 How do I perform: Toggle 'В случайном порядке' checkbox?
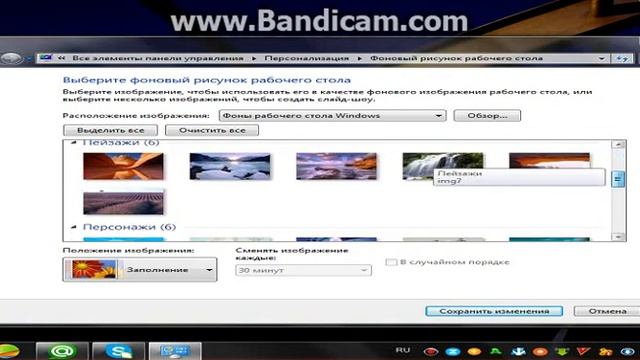391,262
